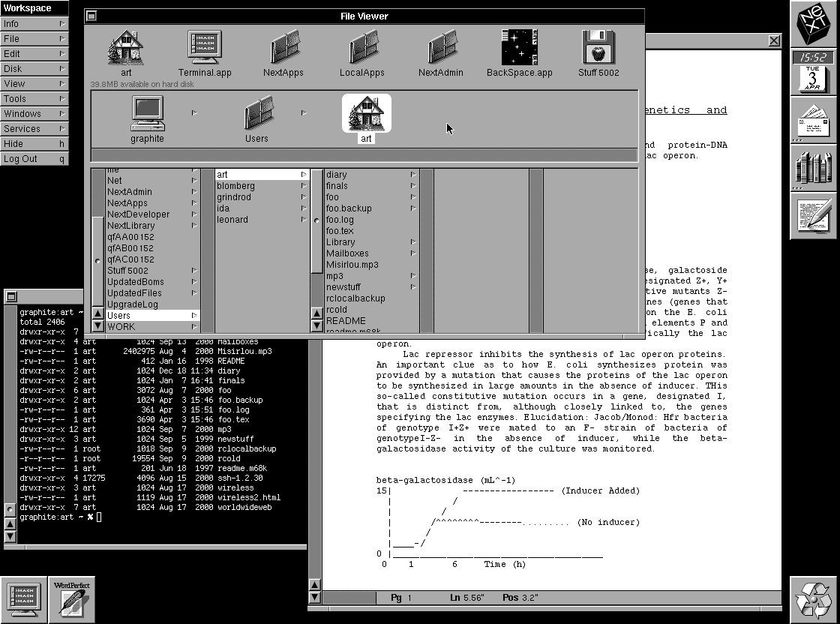
Task: Open the Mail envelope dock icon
Action: (813, 121)
